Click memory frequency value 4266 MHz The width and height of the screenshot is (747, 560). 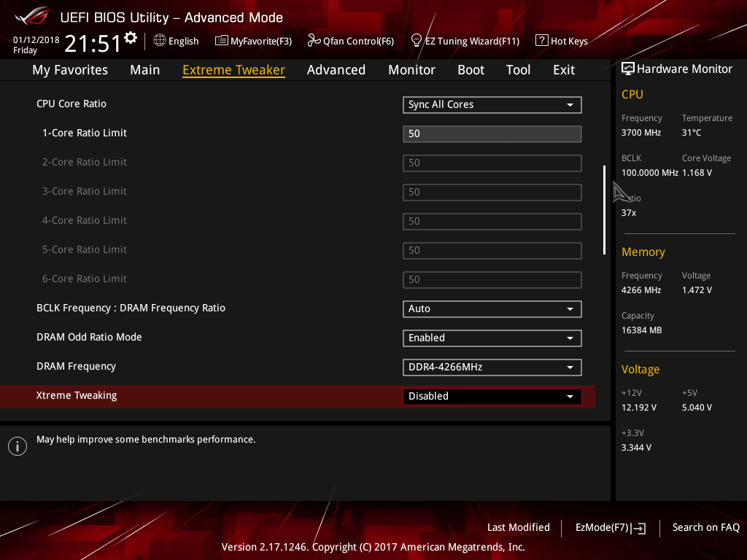641,290
